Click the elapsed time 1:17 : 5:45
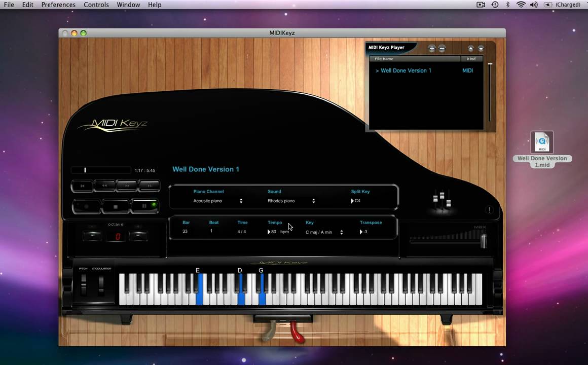 [x=145, y=170]
